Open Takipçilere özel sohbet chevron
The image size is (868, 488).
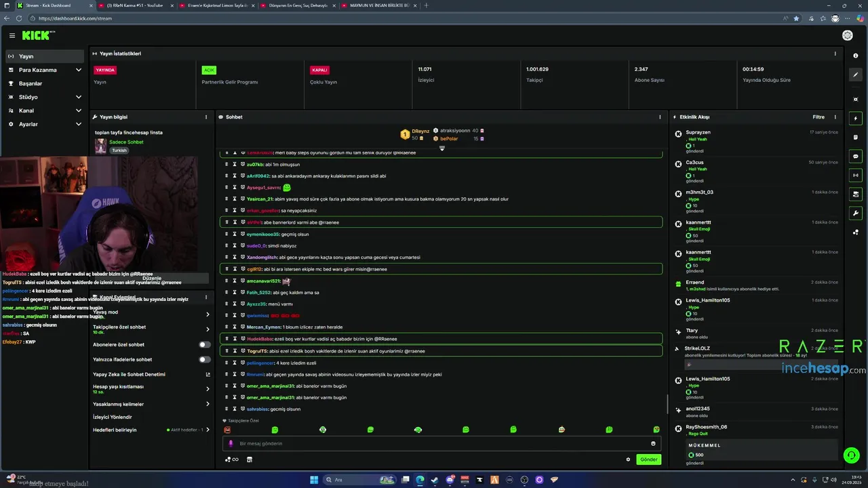[208, 329]
